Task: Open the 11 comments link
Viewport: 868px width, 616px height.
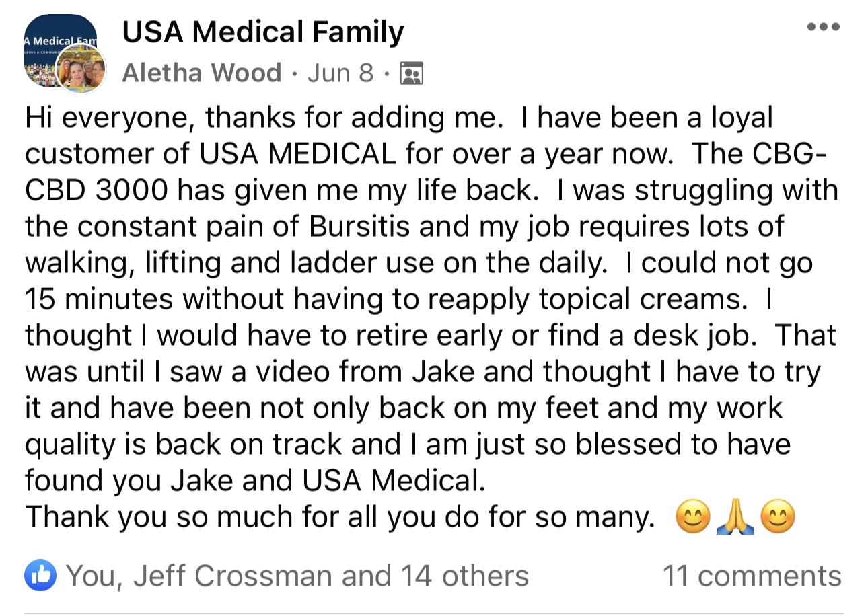Action: (x=752, y=576)
